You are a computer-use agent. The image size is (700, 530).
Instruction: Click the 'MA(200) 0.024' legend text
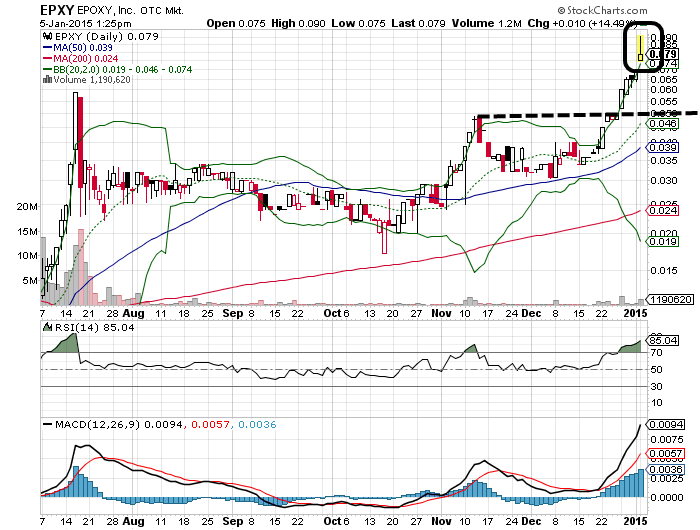click(x=86, y=58)
